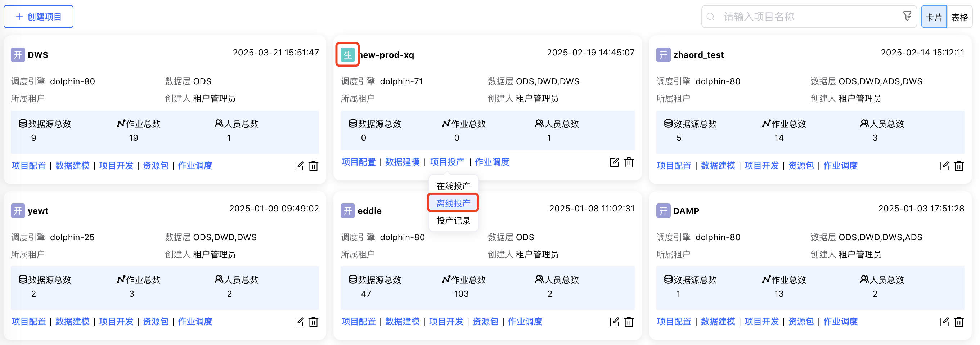This screenshot has height=345, width=980.
Task: Click the edit icon on DAMP card
Action: tap(944, 322)
